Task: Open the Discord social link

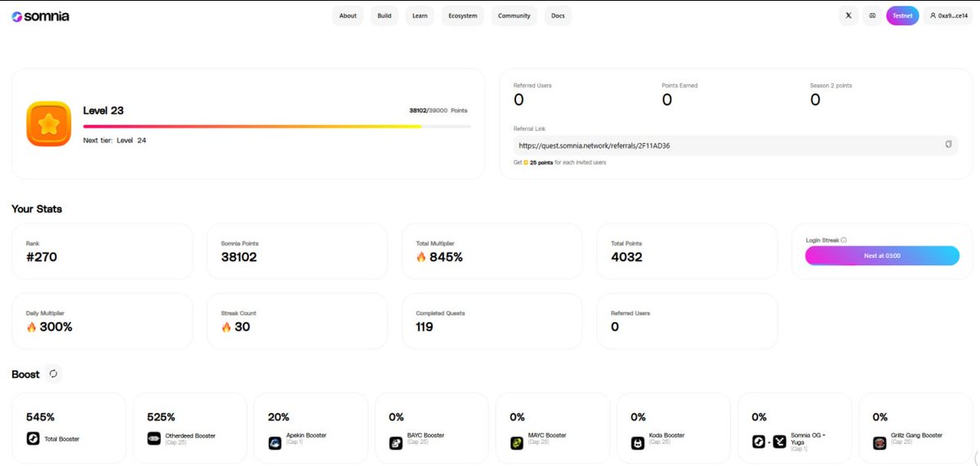Action: click(872, 16)
